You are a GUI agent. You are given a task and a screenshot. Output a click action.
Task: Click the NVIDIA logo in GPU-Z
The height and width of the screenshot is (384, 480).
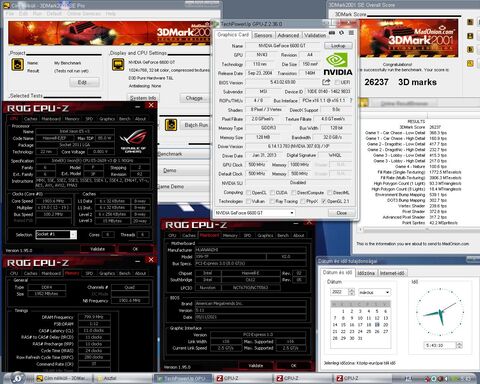click(337, 64)
